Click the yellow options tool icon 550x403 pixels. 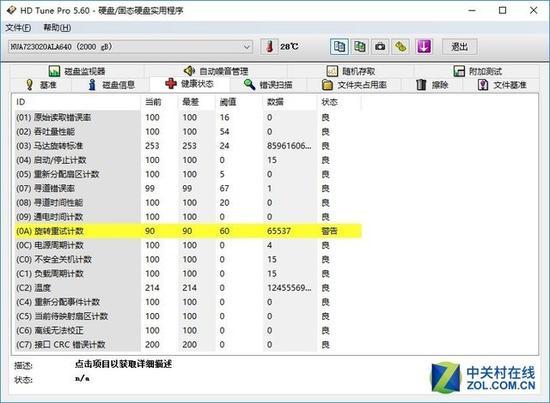401,47
